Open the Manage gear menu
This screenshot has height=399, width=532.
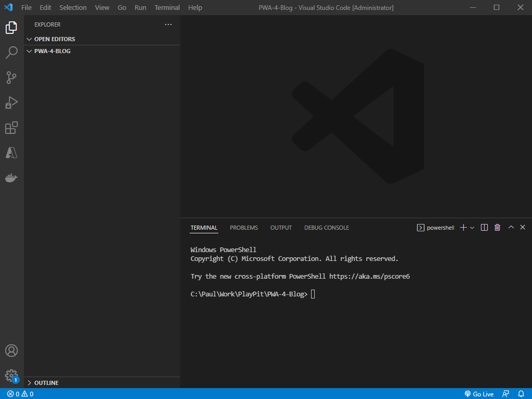[11, 376]
